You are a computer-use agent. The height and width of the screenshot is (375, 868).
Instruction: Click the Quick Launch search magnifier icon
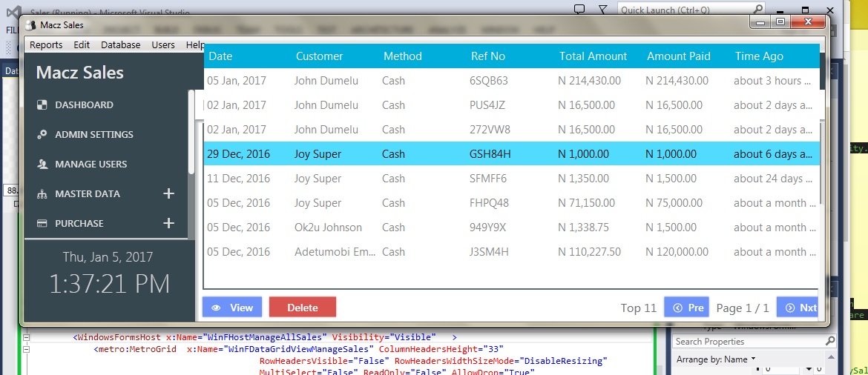(758, 9)
